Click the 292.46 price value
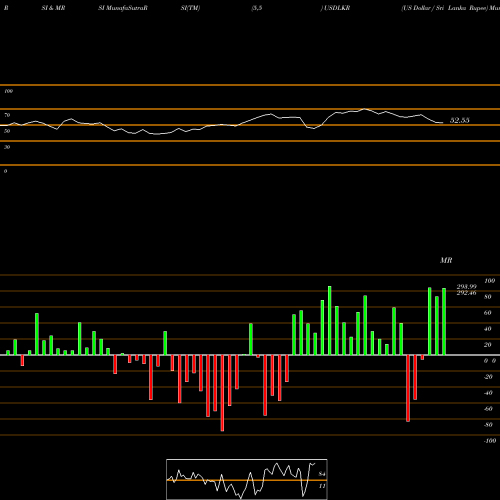The image size is (500, 500). pos(466,293)
